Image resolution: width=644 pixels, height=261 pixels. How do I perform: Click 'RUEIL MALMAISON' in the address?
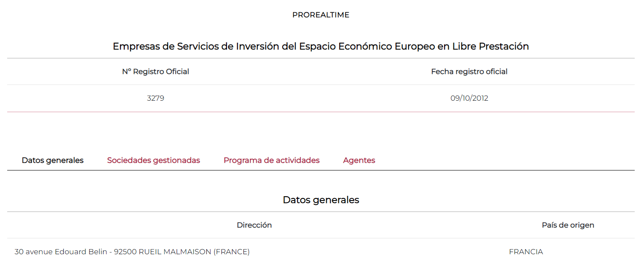point(175,252)
